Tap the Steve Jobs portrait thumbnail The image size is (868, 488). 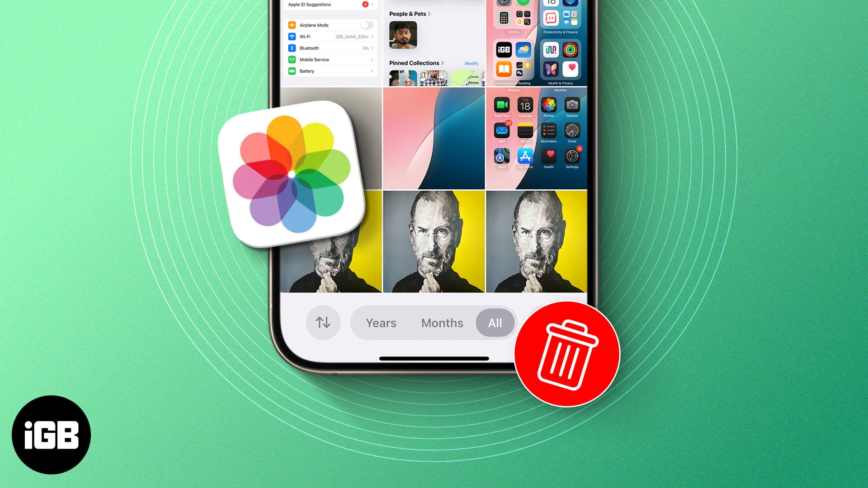(x=434, y=241)
